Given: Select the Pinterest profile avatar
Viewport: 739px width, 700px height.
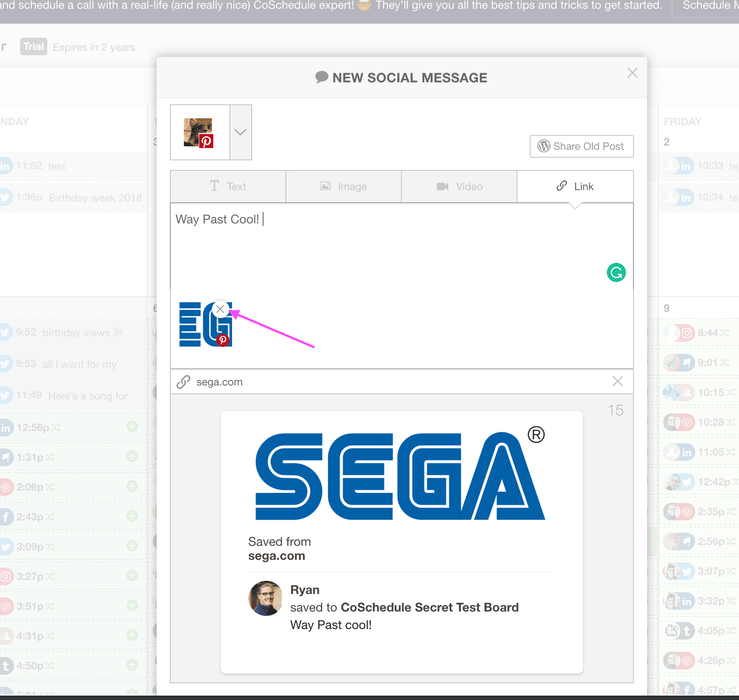Looking at the screenshot, I should (199, 133).
